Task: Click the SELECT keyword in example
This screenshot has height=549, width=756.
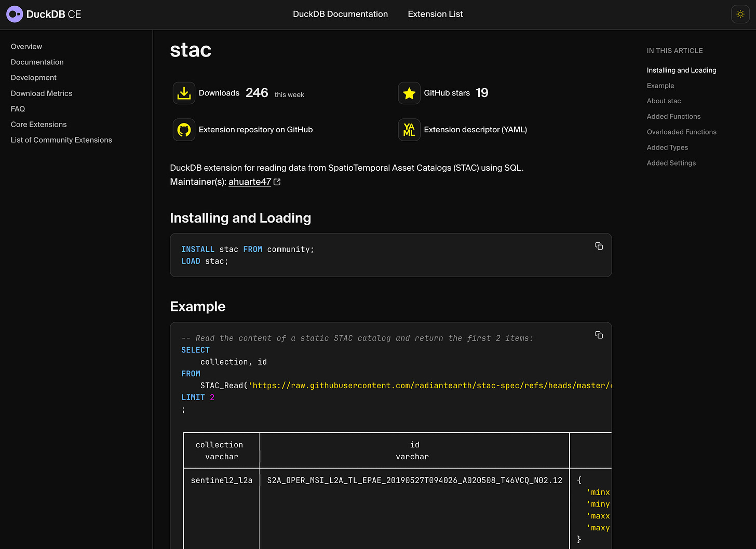Action: [x=195, y=350]
